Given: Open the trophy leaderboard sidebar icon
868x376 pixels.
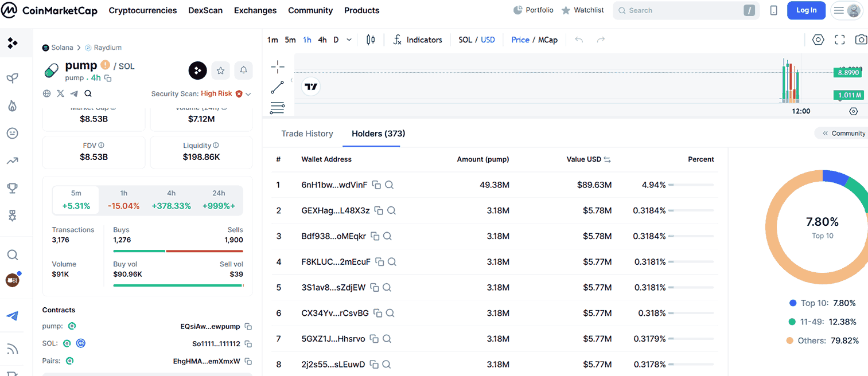Looking at the screenshot, I should pos(12,188).
